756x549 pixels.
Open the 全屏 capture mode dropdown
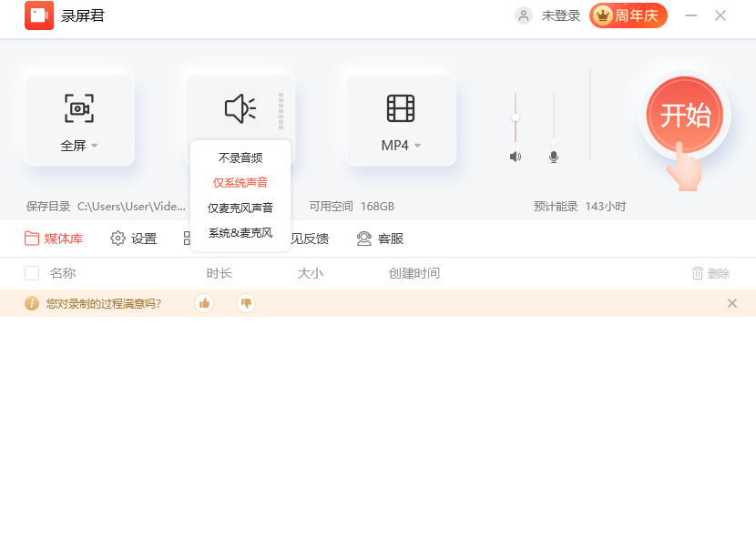point(79,144)
